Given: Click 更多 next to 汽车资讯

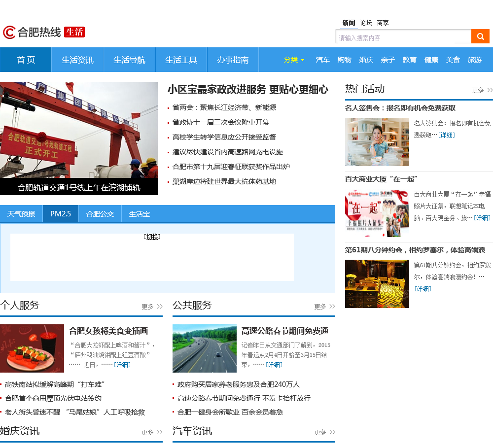Looking at the screenshot, I should click(x=324, y=432).
